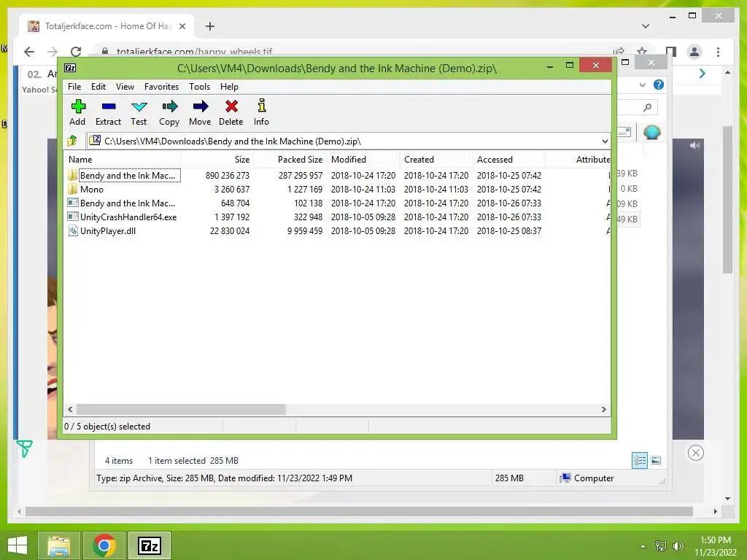Switch Explorer to details view
This screenshot has height=560, width=747.
tap(639, 460)
